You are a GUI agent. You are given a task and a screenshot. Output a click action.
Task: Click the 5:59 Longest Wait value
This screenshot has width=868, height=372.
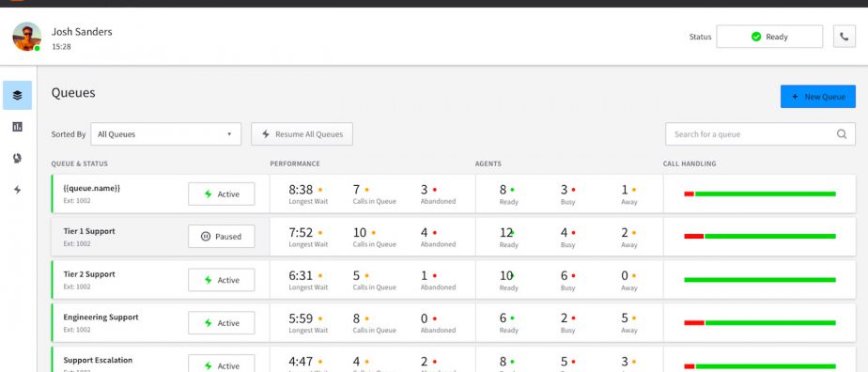[x=301, y=318]
